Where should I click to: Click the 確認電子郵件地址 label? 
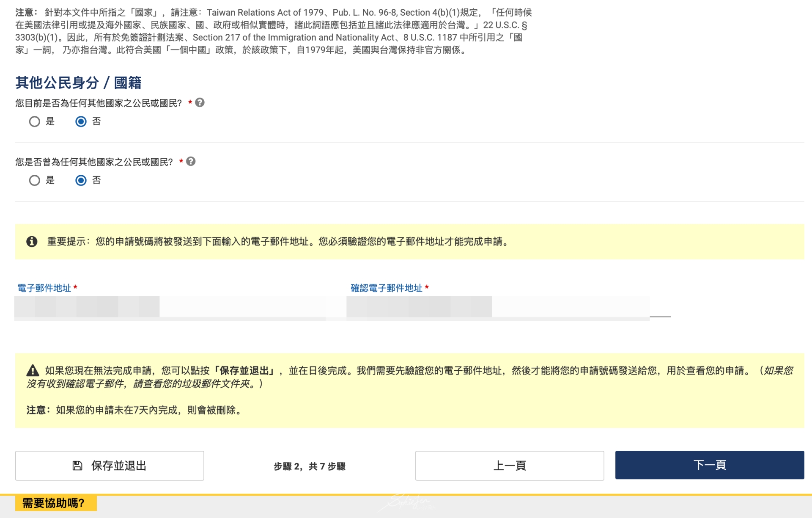[x=386, y=288]
